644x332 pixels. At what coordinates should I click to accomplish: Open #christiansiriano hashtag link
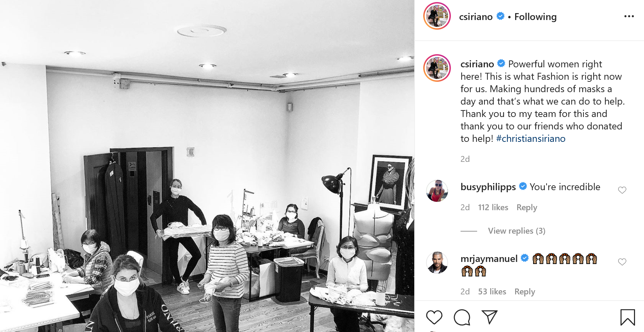(x=531, y=138)
